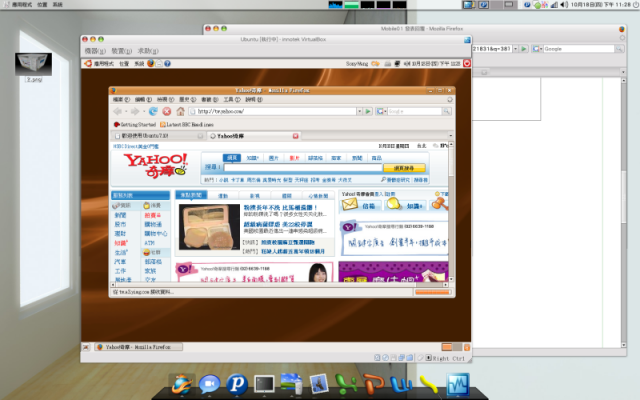Open Latest BBC Headlines bookmark
The height and width of the screenshot is (400, 640).
point(187,124)
